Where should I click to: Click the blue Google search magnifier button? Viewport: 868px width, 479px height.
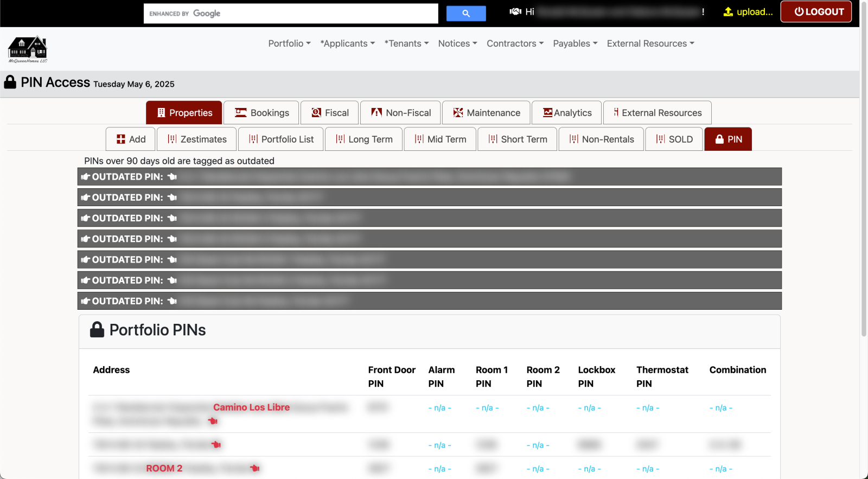[465, 14]
